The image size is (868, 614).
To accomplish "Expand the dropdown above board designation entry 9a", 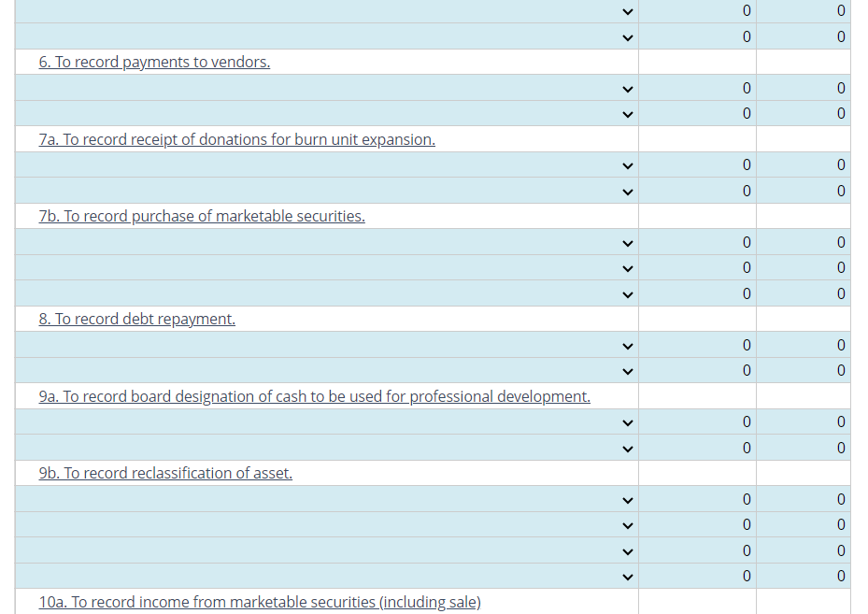I will [626, 370].
